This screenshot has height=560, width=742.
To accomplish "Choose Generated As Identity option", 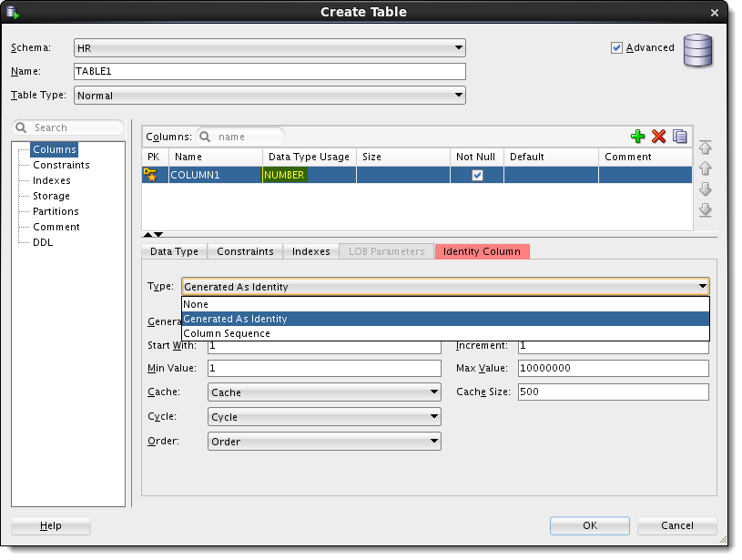I will (445, 319).
